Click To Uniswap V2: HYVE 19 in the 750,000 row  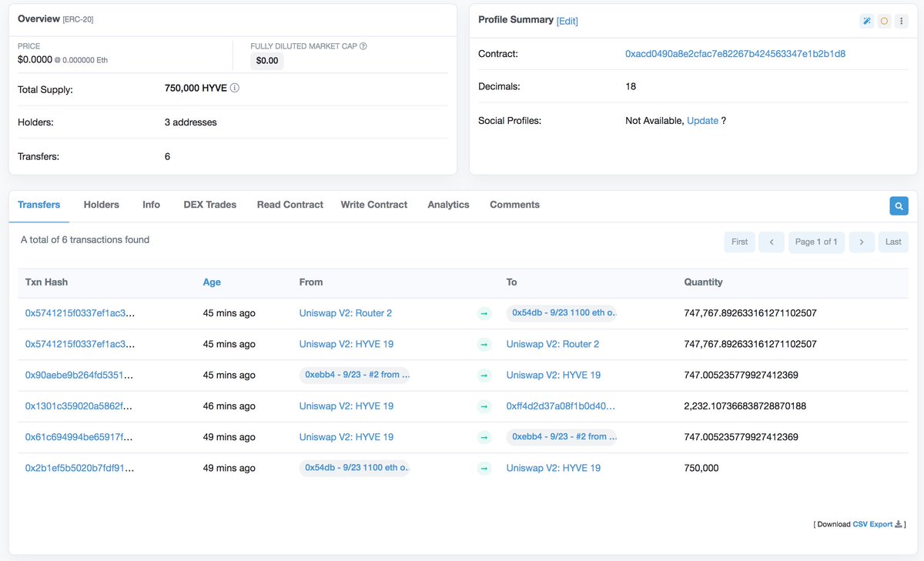[554, 468]
